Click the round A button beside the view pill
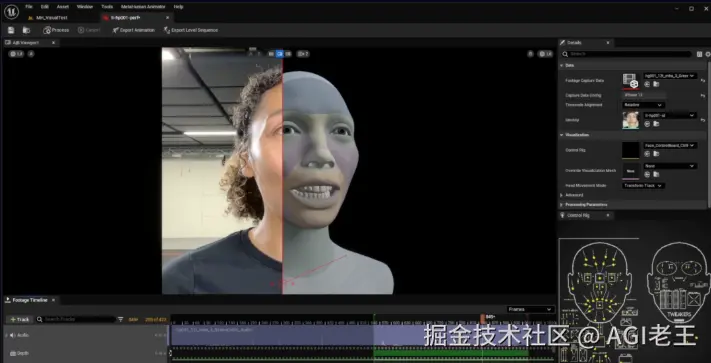 click(31, 53)
